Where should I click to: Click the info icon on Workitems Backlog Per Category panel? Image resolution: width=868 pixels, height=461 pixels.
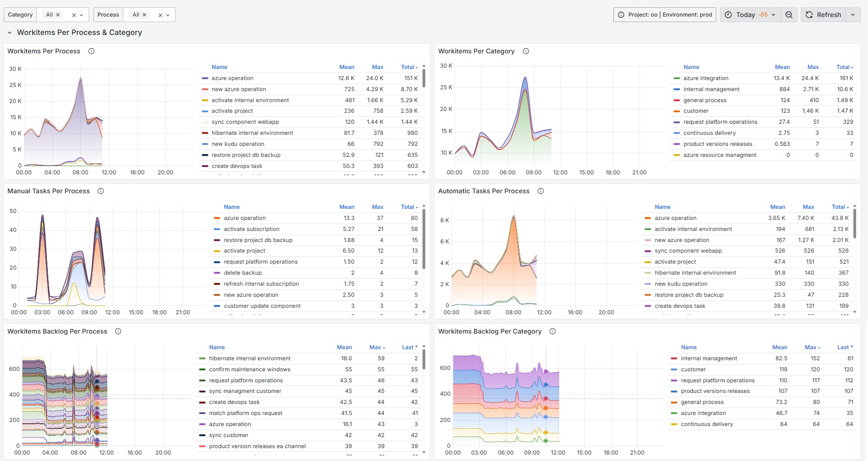coord(553,331)
